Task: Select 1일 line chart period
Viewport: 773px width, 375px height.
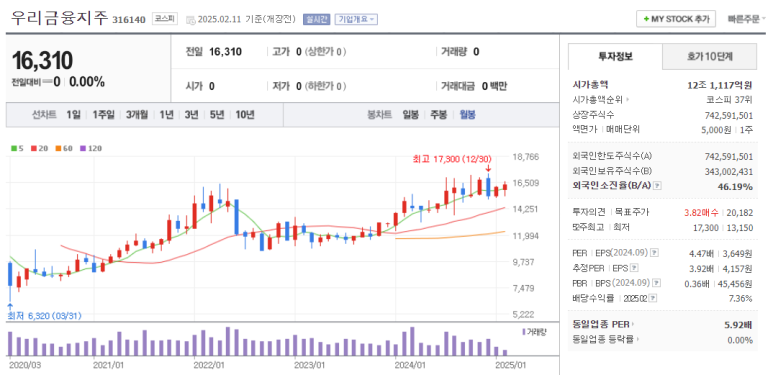Action: click(x=73, y=115)
